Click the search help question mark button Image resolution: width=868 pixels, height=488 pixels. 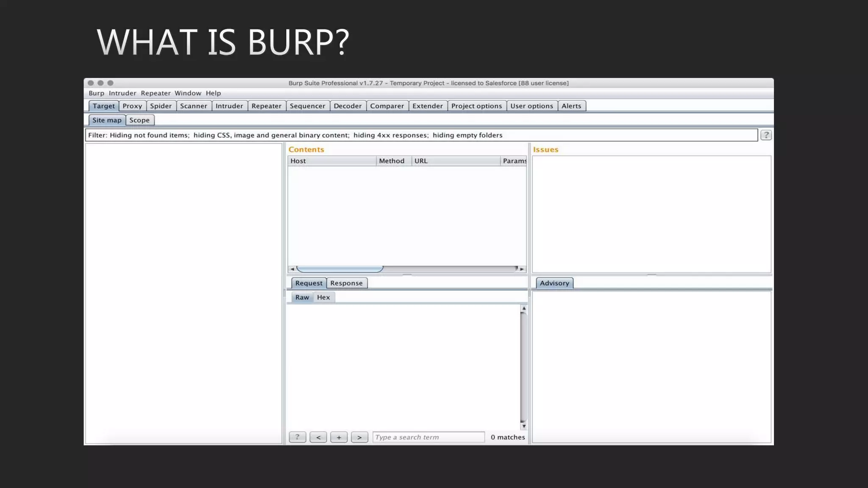pos(297,437)
